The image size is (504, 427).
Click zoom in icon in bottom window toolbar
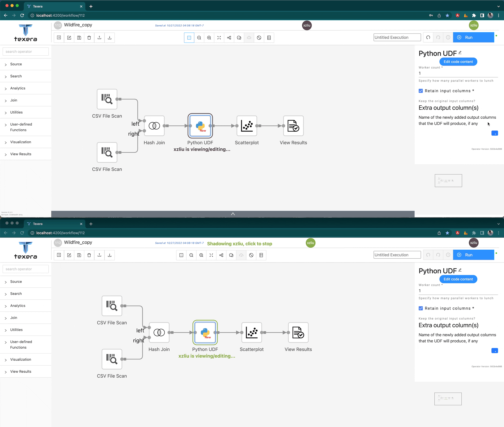pos(201,255)
